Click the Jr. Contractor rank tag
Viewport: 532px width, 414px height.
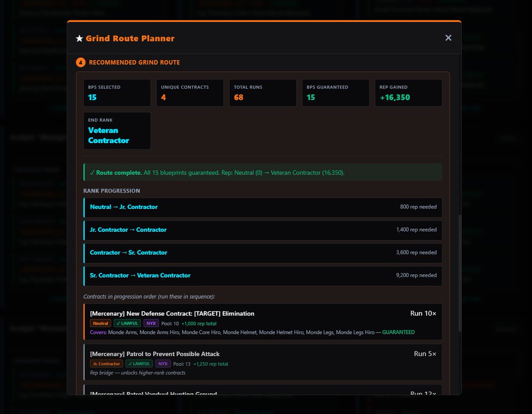(106, 364)
